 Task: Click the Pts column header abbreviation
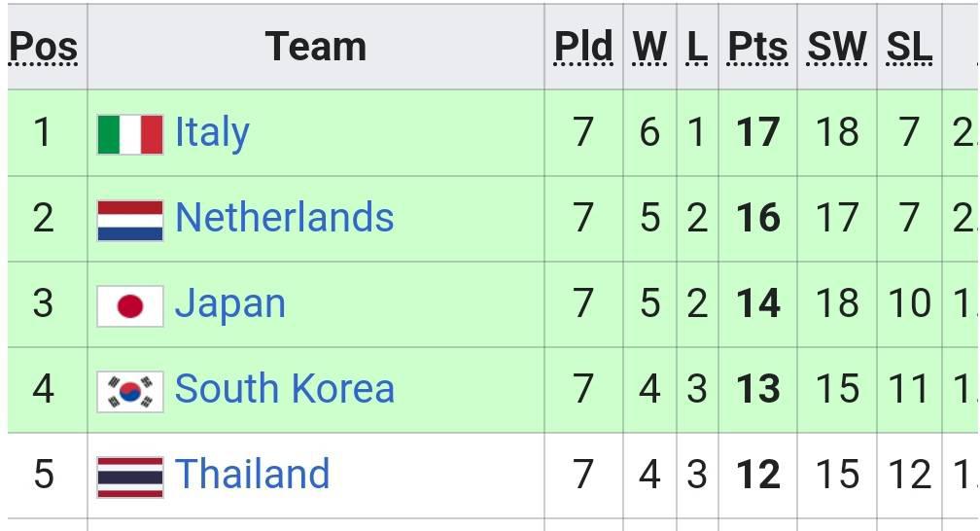757,47
